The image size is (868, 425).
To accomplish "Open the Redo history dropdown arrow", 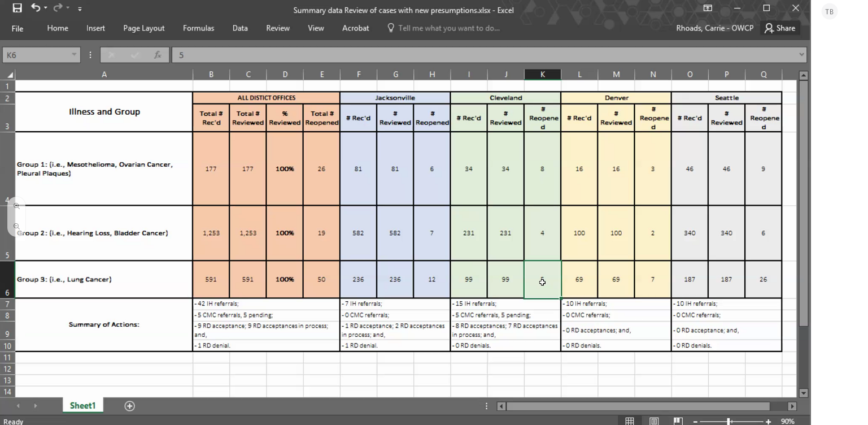I will click(67, 8).
